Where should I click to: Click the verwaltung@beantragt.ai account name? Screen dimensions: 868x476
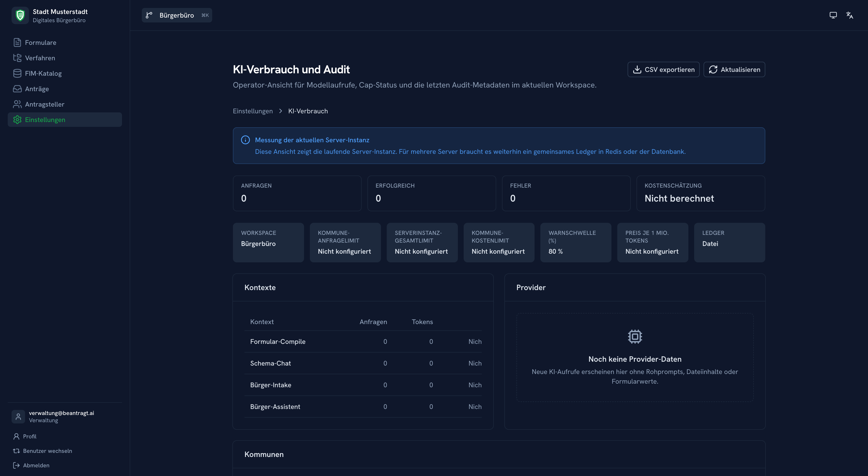tap(61, 413)
